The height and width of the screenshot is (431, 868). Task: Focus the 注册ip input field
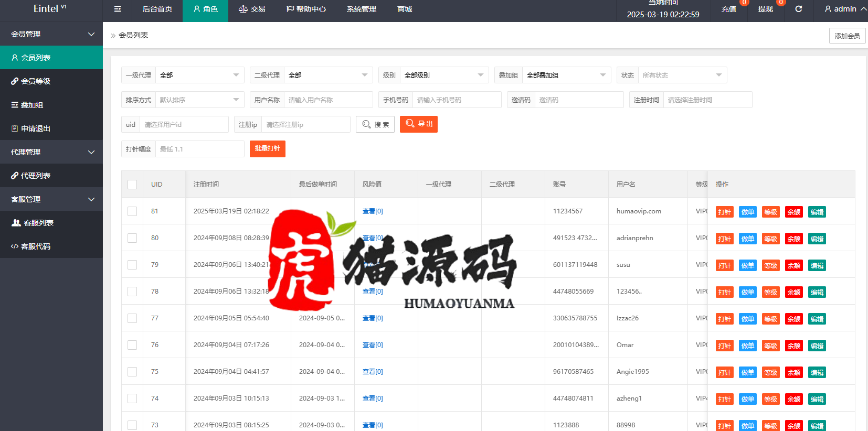pyautogui.click(x=306, y=124)
